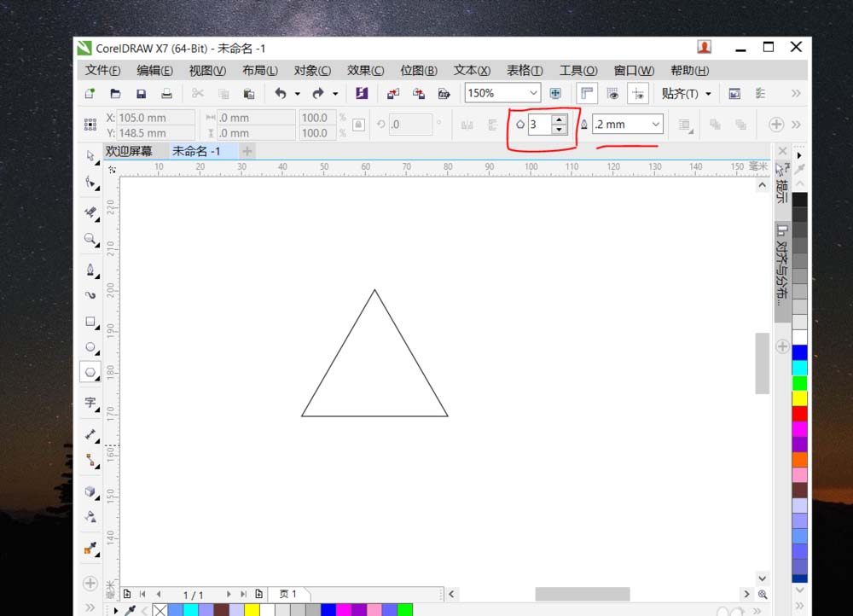Screen dimensions: 853x616
Task: Open the 文件 menu
Action: point(102,70)
